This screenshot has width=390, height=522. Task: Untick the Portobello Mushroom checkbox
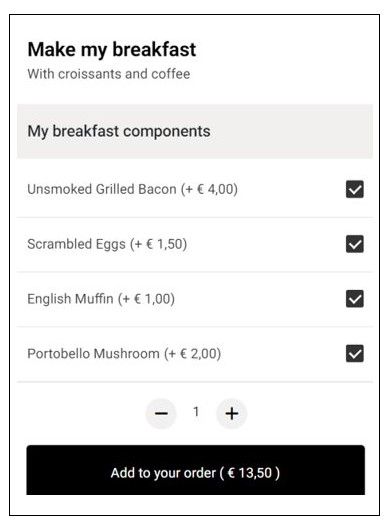pos(355,353)
